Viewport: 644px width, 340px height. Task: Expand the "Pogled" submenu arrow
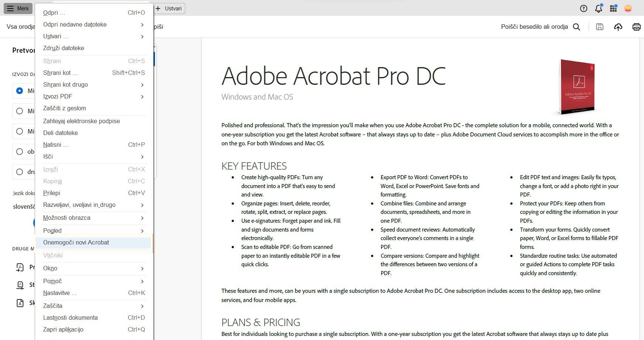coord(142,231)
